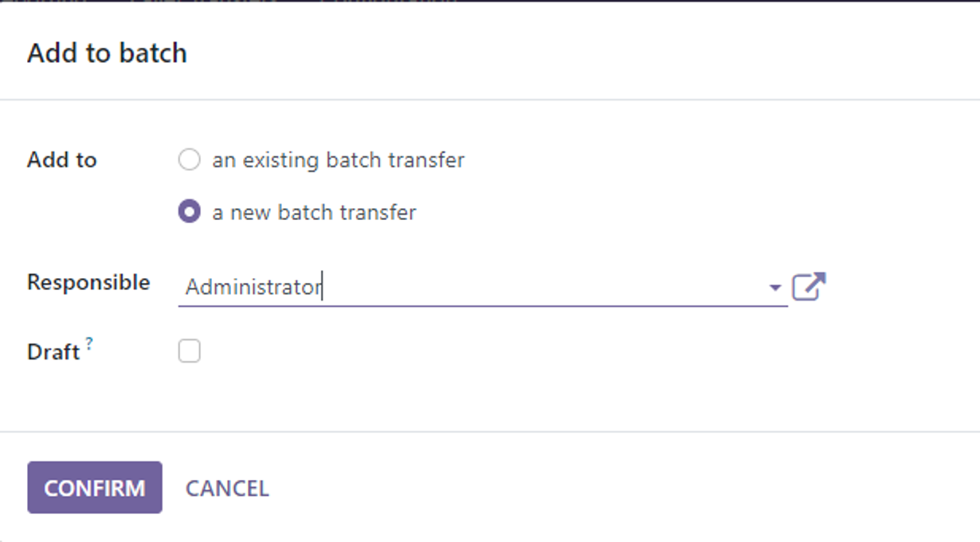This screenshot has height=542, width=980.
Task: Click the 'Add to batch' dialog title
Action: [x=107, y=53]
